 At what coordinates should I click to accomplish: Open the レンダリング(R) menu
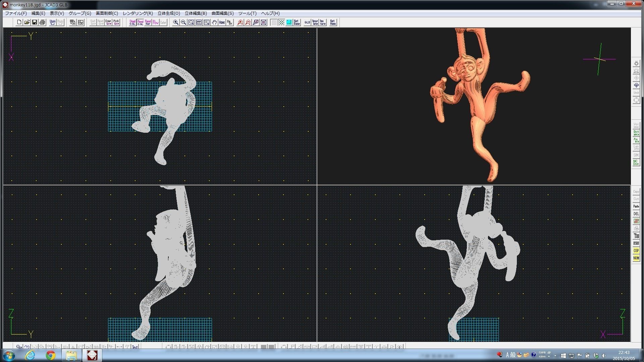click(138, 13)
